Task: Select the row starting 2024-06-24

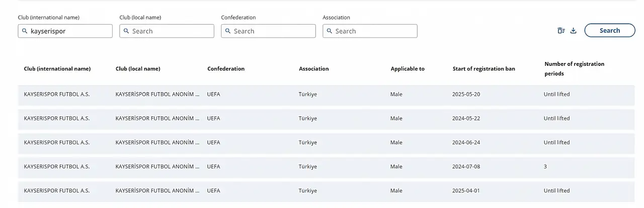Action: [x=326, y=143]
